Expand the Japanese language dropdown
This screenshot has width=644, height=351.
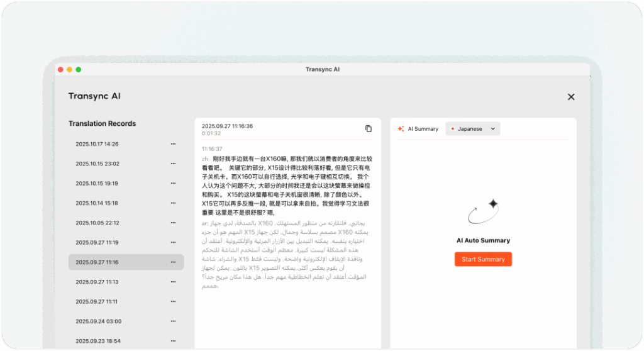click(472, 129)
